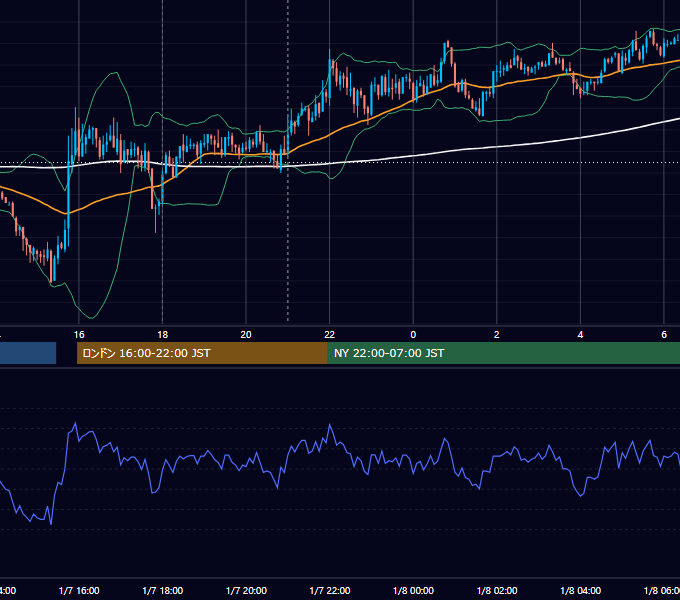Click the 22 hour label on price chart axis

point(330,335)
